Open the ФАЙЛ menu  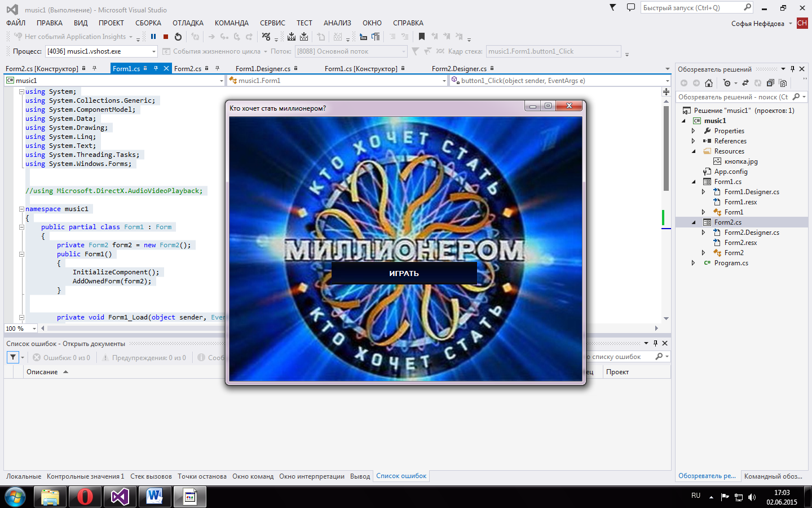coord(16,23)
